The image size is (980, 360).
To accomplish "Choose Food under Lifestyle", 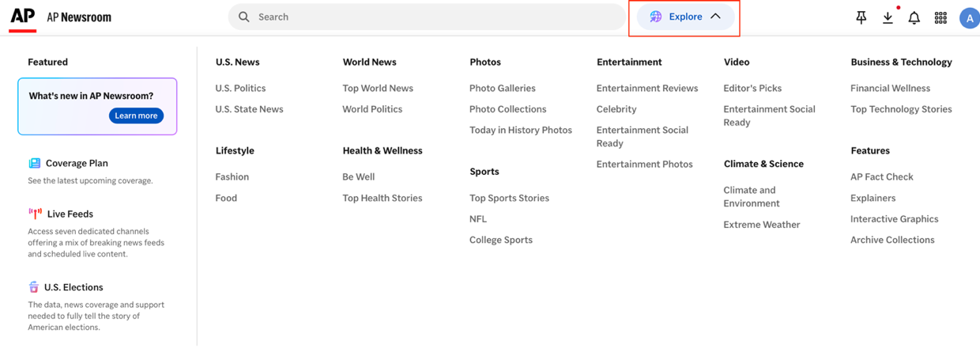I will pos(226,198).
